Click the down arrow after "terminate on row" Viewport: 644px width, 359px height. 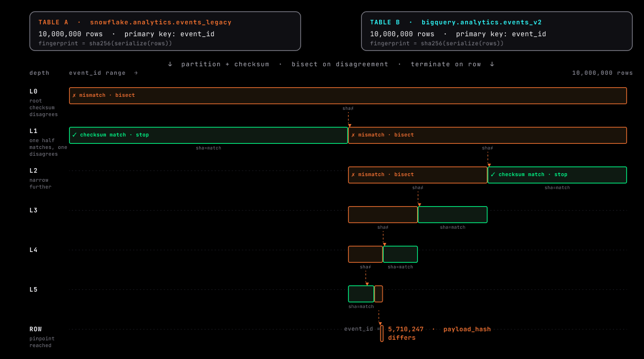492,64
